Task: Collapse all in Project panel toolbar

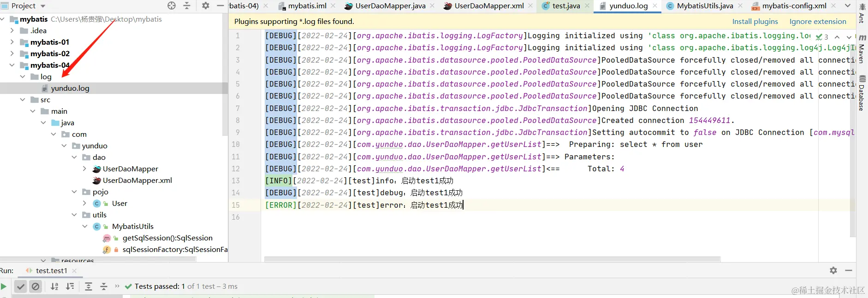Action: tap(187, 6)
